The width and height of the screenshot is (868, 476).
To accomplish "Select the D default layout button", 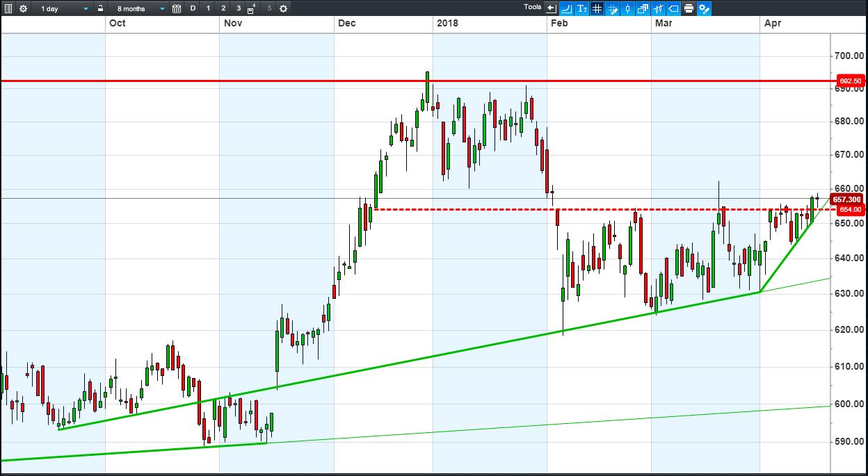I will coord(193,8).
